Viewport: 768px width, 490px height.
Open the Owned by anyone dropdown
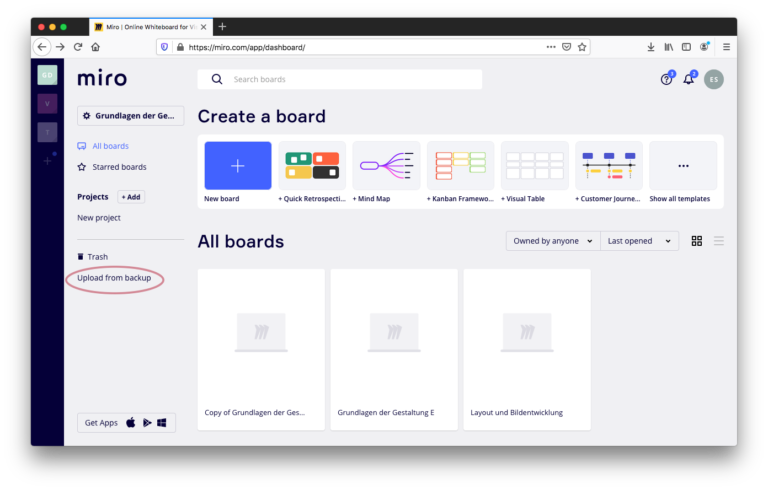click(x=553, y=241)
